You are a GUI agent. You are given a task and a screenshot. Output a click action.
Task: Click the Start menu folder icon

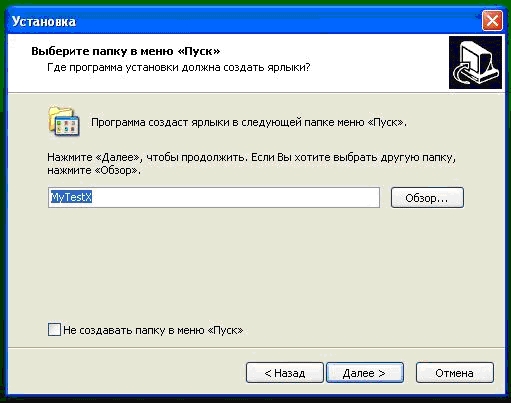(64, 121)
